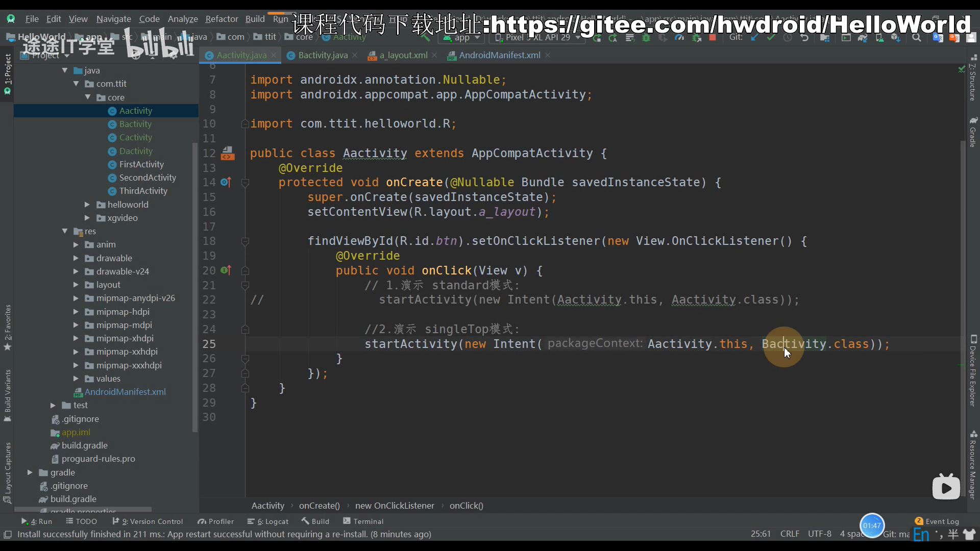The width and height of the screenshot is (980, 551).
Task: Open 4: Run tool window
Action: coord(37,521)
